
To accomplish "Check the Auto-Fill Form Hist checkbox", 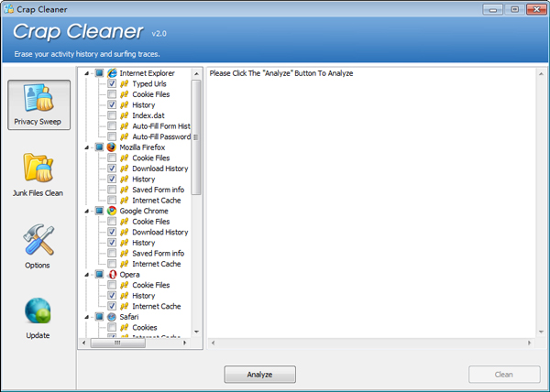I will (112, 125).
